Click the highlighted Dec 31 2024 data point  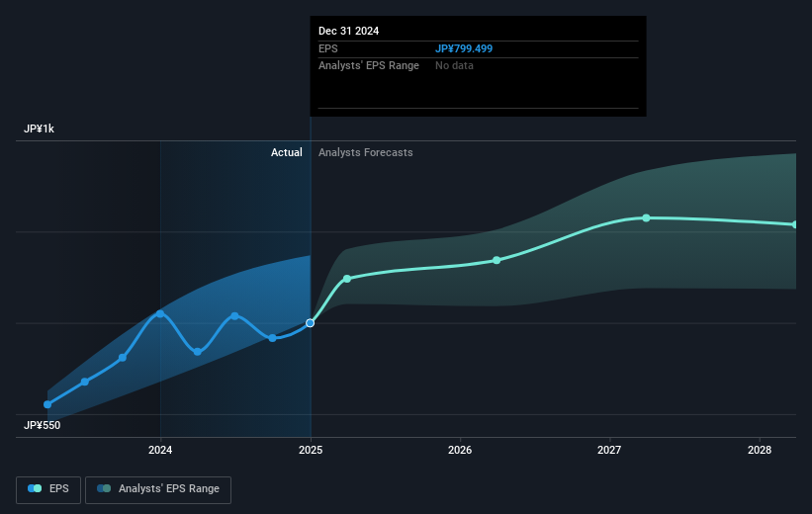point(311,323)
